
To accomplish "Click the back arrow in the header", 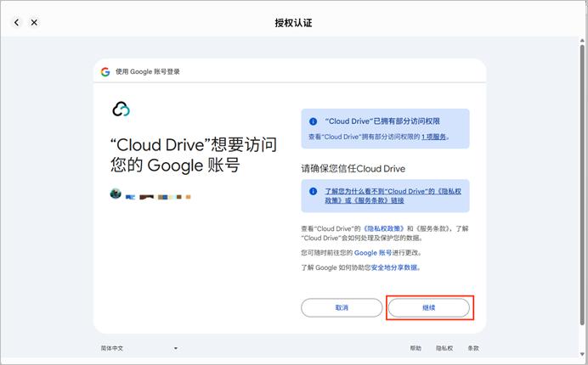I will coord(17,22).
